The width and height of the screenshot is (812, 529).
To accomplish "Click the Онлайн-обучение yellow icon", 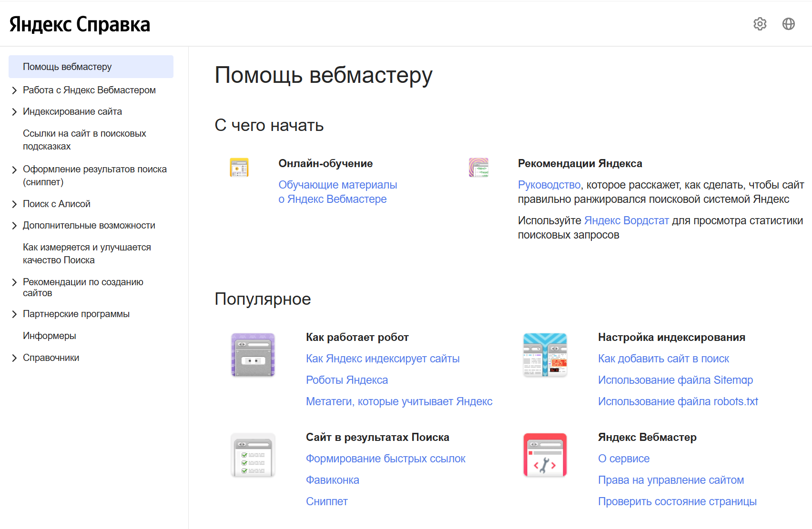I will click(239, 167).
